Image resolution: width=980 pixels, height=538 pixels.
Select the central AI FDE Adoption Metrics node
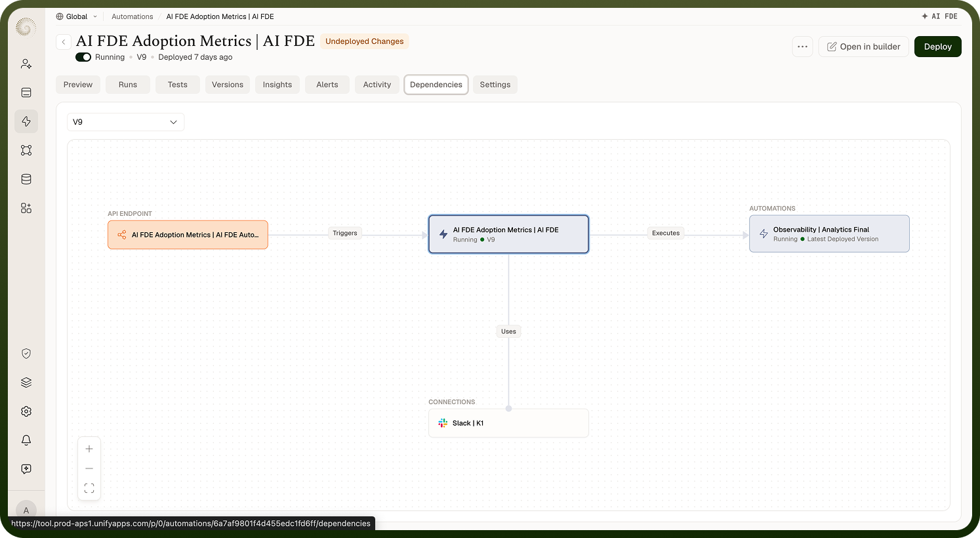(509, 234)
